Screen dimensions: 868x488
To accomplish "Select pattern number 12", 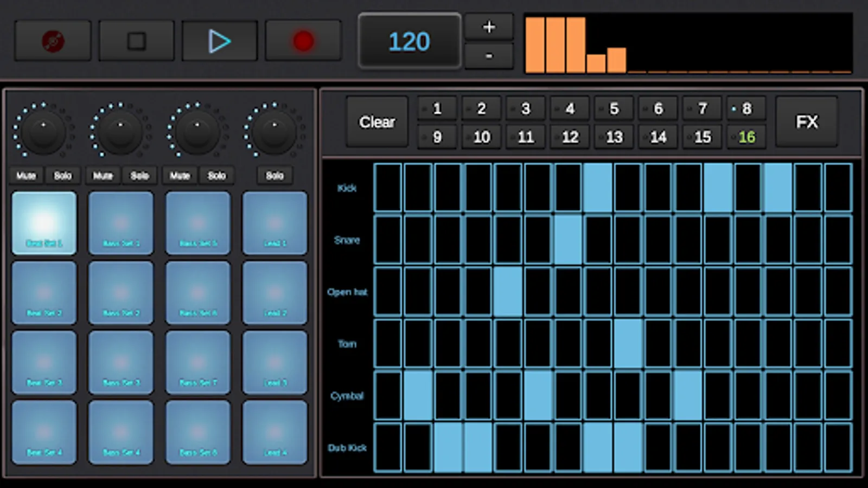I will point(569,137).
